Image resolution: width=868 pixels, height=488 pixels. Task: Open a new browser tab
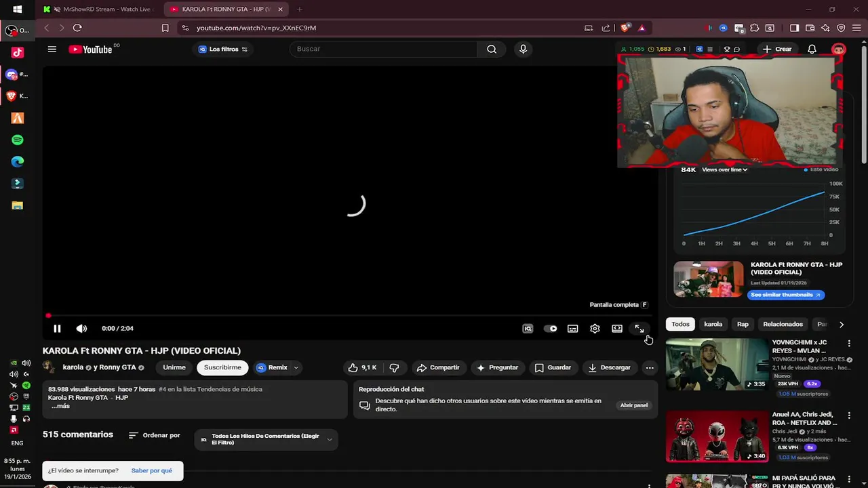(x=300, y=9)
